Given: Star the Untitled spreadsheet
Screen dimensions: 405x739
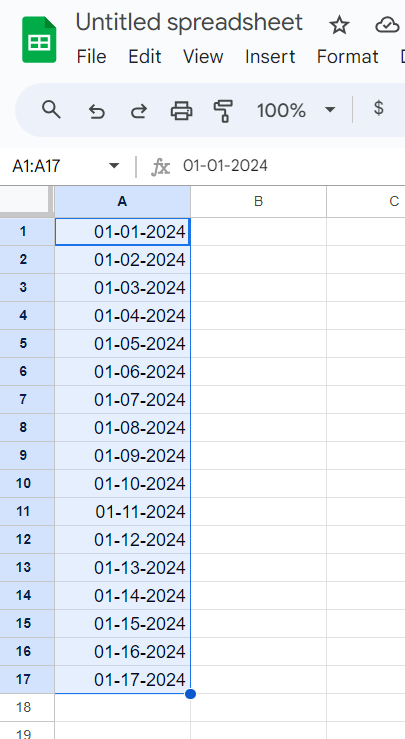Looking at the screenshot, I should [339, 25].
